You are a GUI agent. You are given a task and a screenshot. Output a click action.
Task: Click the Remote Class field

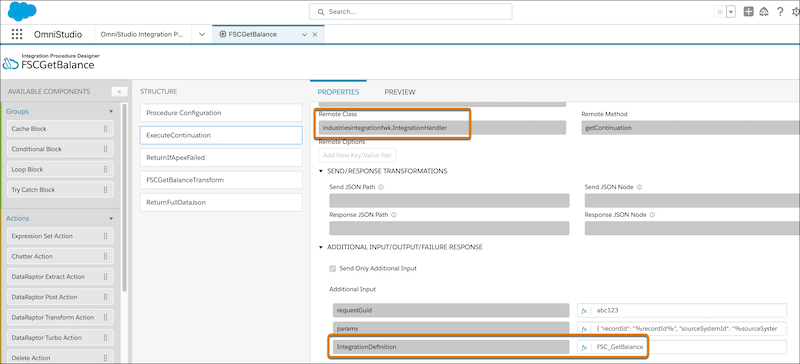point(442,128)
